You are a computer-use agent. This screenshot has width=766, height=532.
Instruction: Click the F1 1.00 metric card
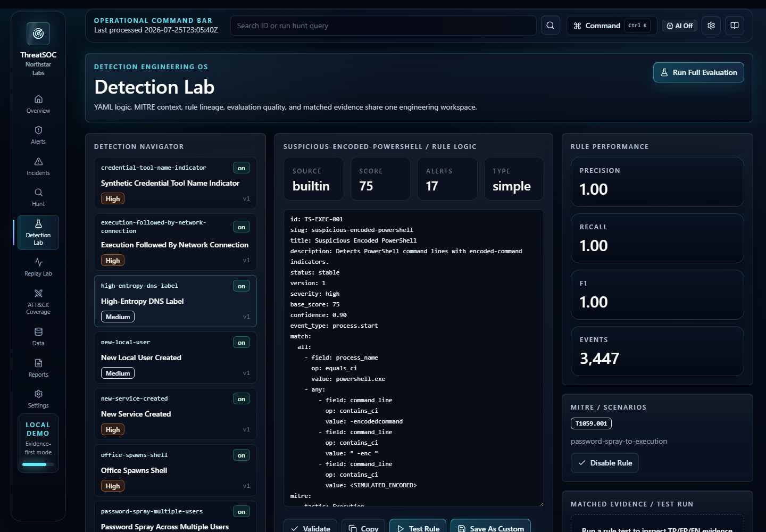point(657,295)
